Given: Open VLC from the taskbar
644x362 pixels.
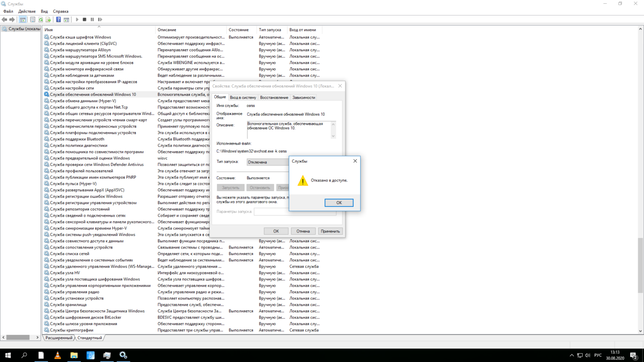Looking at the screenshot, I should 57,355.
